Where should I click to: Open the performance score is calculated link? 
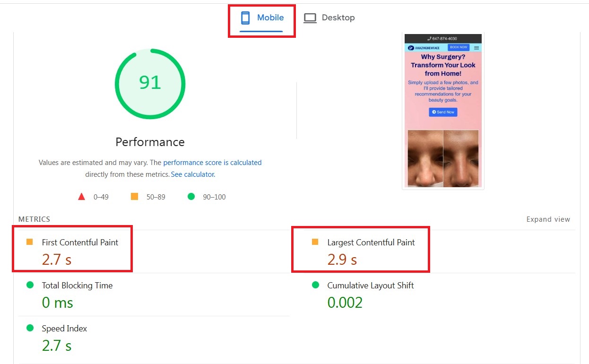212,162
